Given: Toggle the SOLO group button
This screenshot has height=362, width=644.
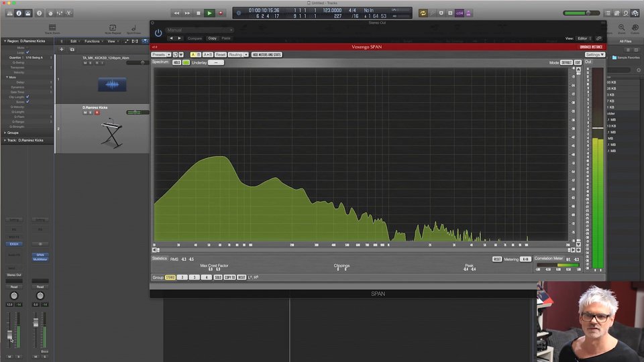Looking at the screenshot, I should (x=218, y=278).
